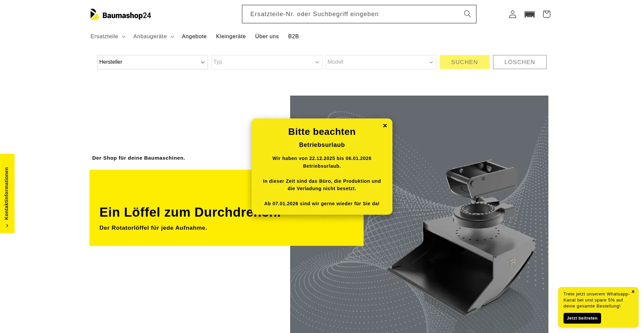
Task: Dismiss the WhatsApp promotion banner
Action: coord(633,291)
